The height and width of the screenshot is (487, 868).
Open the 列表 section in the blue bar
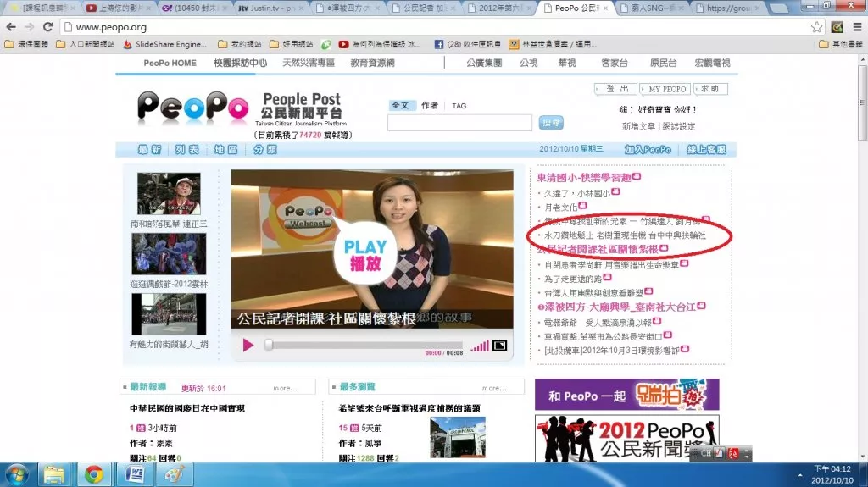[187, 149]
